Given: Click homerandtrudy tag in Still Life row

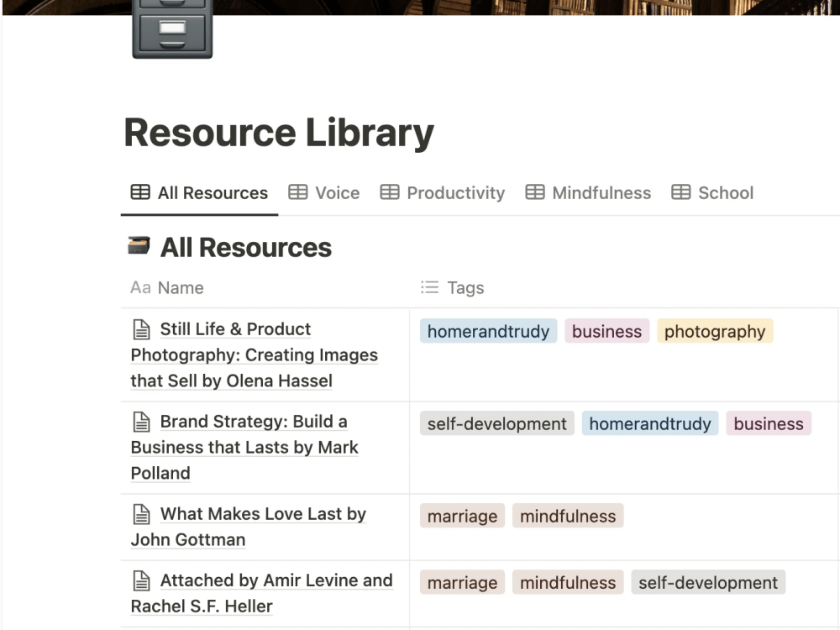Looking at the screenshot, I should pos(489,332).
